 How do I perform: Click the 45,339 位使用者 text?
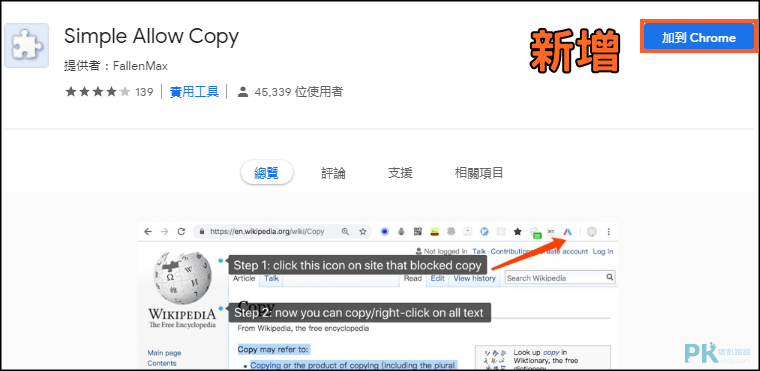click(299, 92)
